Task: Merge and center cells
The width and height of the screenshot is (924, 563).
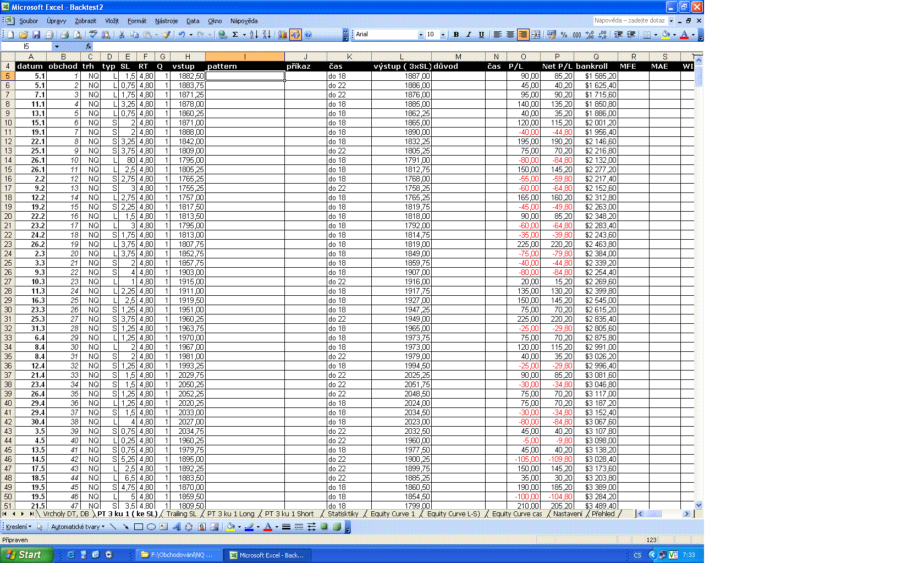Action: pos(536,35)
